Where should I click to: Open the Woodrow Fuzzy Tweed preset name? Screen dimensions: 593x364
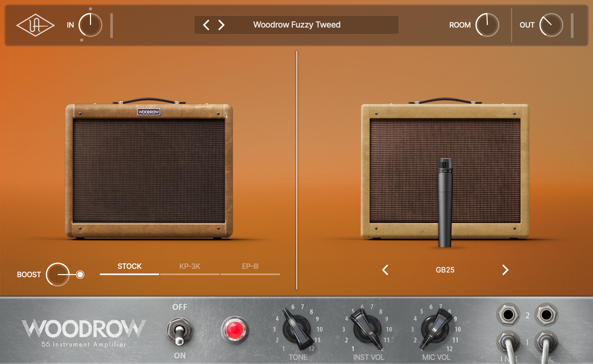click(296, 24)
